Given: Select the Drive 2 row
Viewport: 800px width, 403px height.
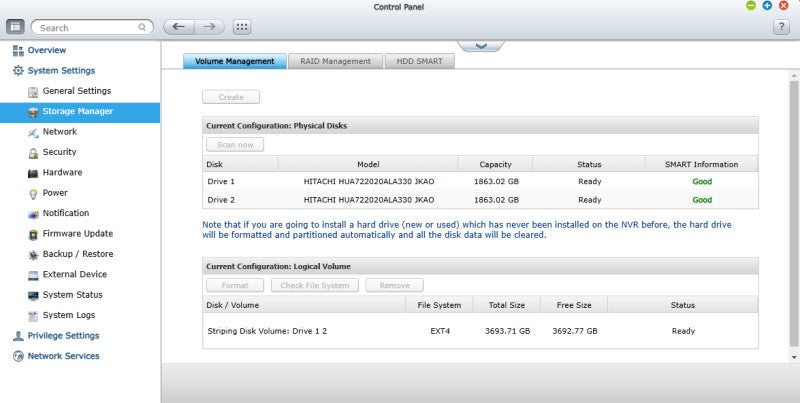Looking at the screenshot, I should (x=480, y=199).
